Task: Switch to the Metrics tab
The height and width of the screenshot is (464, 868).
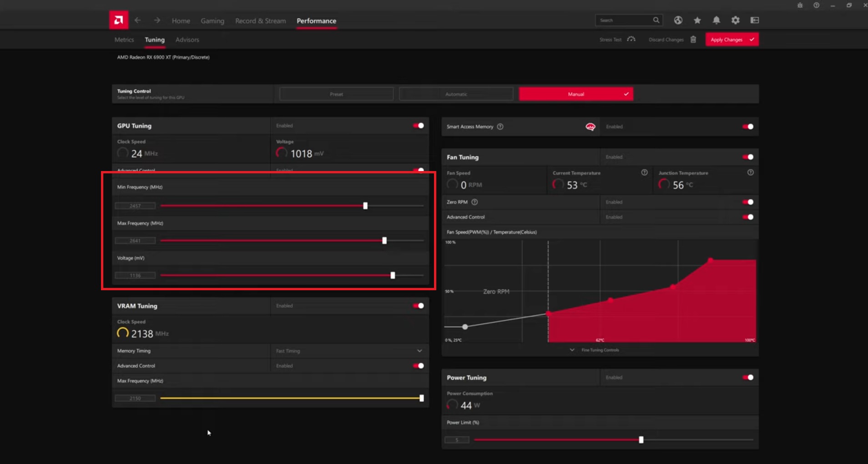Action: point(124,40)
